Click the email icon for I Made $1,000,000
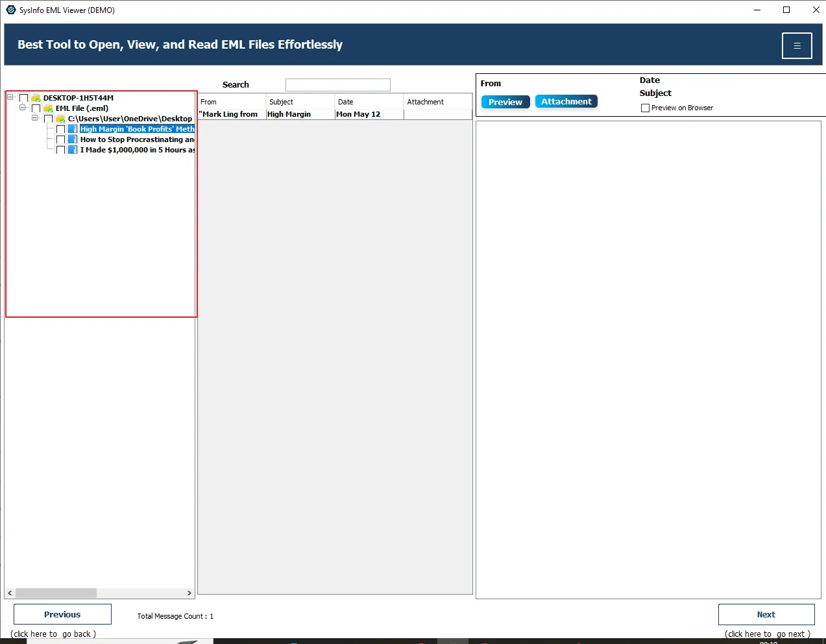 click(x=71, y=149)
